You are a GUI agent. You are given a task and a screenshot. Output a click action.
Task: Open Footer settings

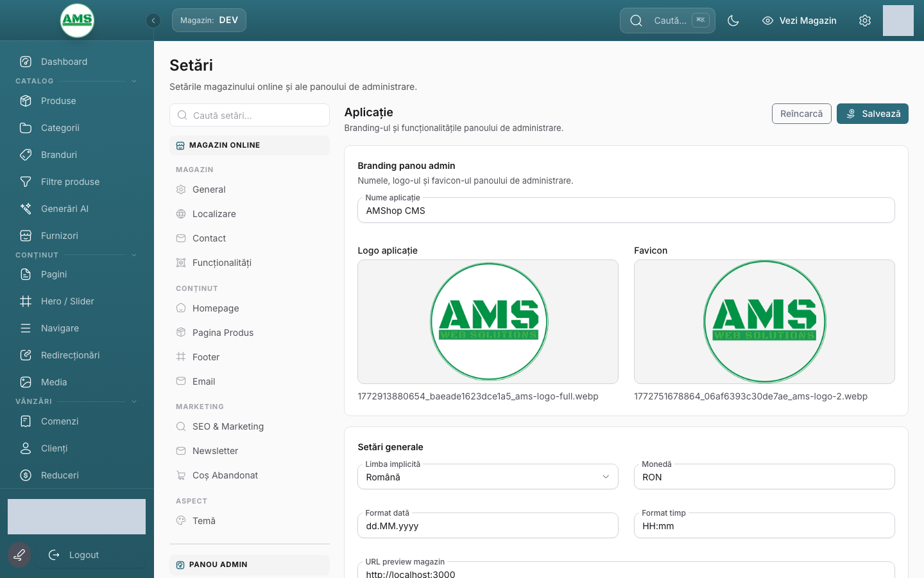(250, 357)
